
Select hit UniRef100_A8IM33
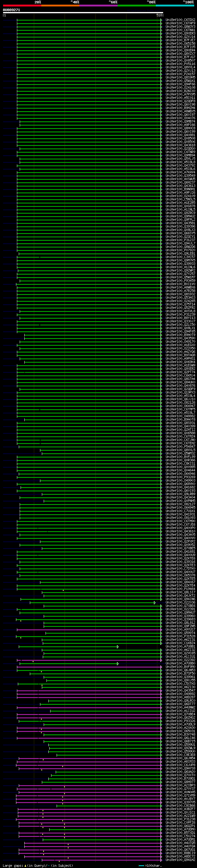(180, 761)
